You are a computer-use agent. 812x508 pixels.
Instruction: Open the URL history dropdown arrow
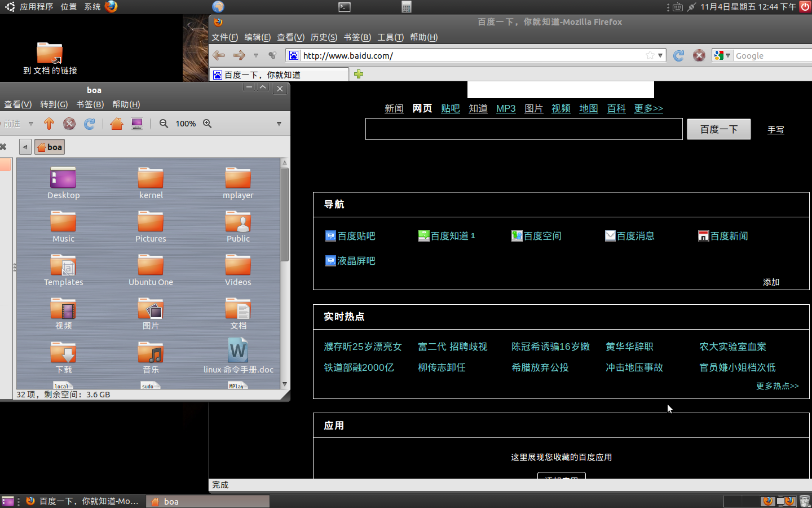pos(660,55)
